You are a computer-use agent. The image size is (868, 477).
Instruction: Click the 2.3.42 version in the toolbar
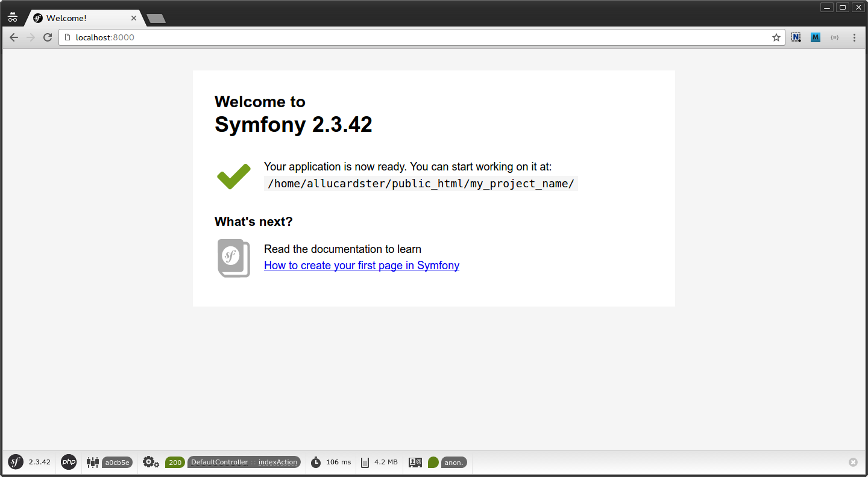pos(40,462)
